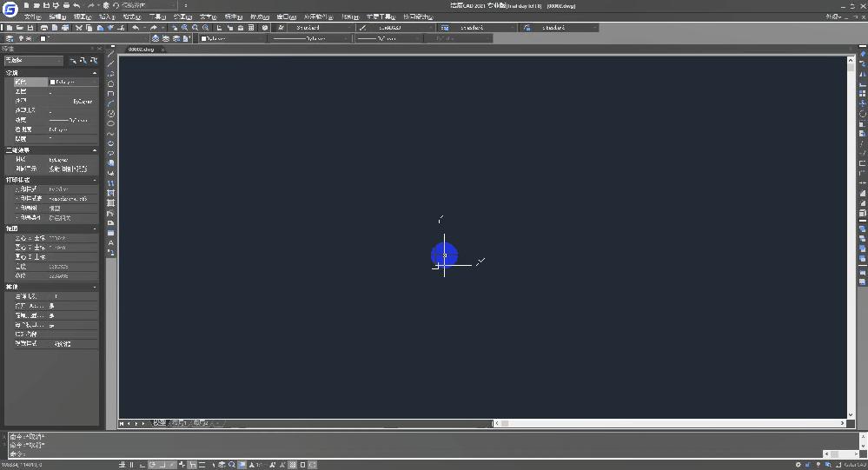
Task: Toggle grid display in status bar
Action: point(132,465)
